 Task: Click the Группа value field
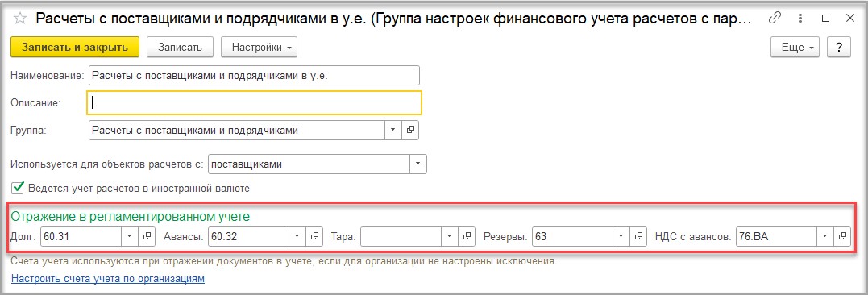[x=237, y=130]
